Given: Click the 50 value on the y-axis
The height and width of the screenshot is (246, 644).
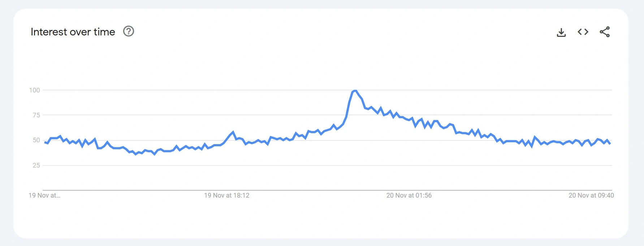Looking at the screenshot, I should 36,140.
